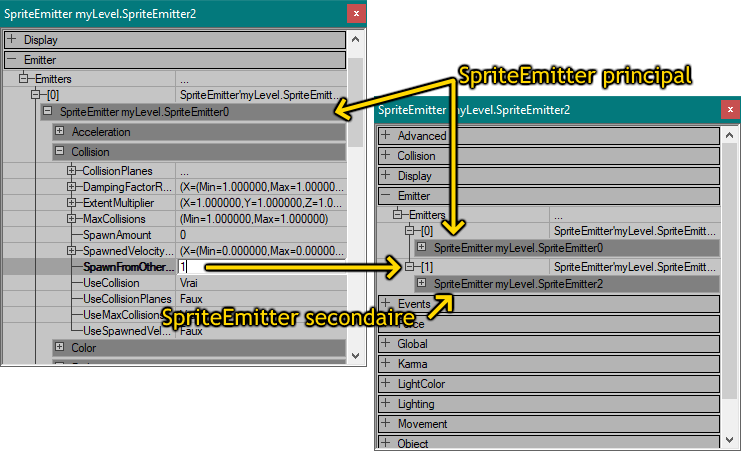Viewport: 741px width, 451px height.
Task: Expand the CollisionPlanes property
Action: (71, 171)
